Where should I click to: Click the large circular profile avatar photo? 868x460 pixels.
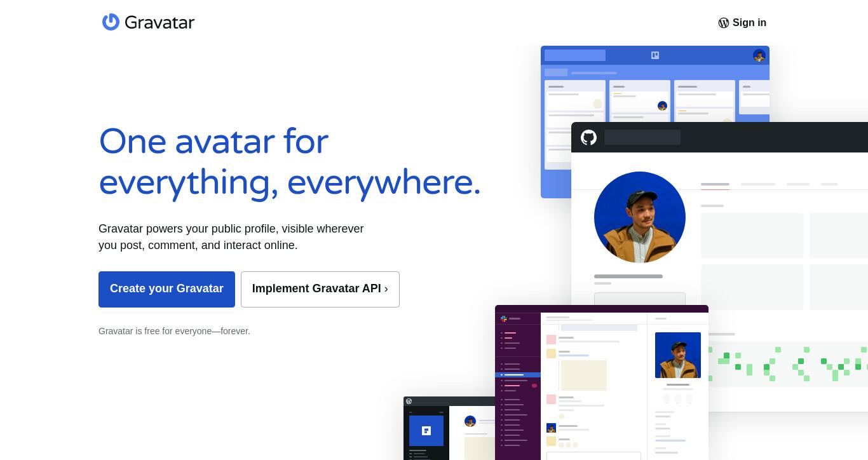point(640,217)
